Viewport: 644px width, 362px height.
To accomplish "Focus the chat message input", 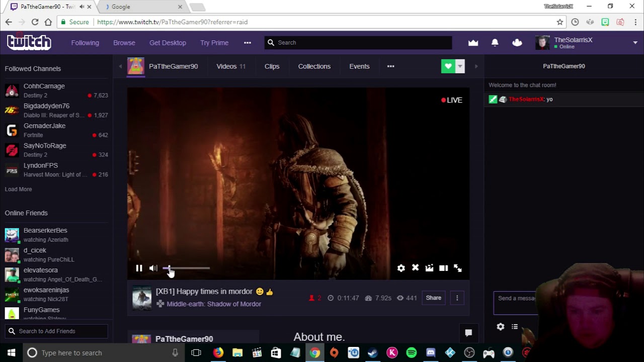I will [x=516, y=303].
